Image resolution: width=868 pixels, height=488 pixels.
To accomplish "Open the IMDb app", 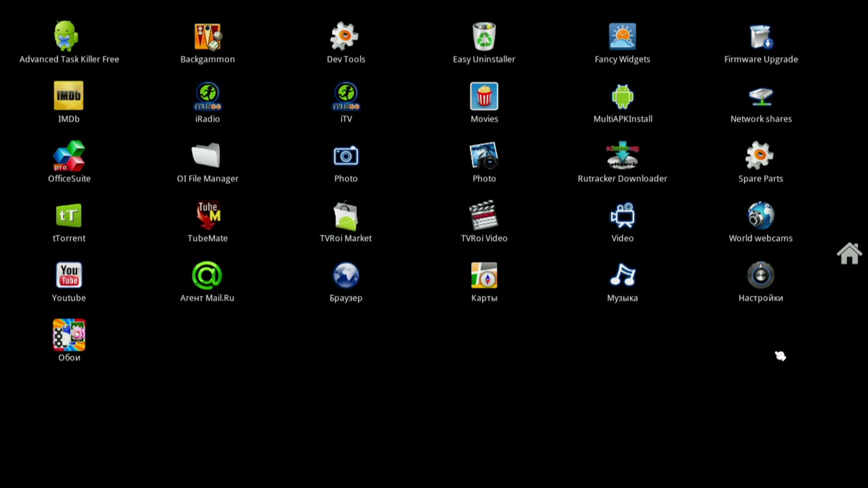I will point(69,96).
